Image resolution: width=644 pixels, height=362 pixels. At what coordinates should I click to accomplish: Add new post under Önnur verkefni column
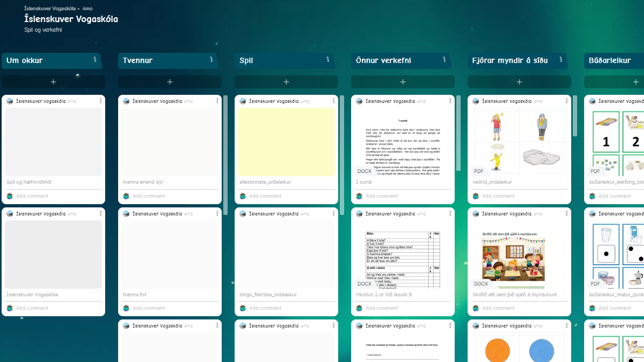point(403,82)
